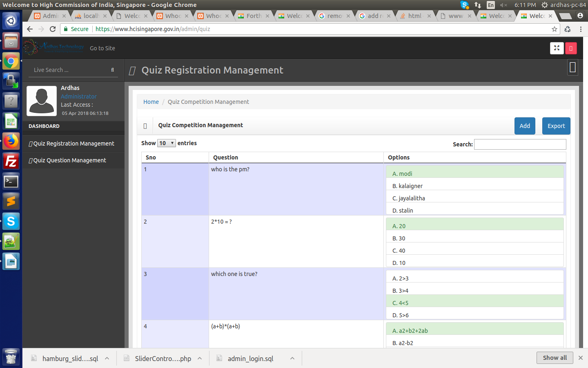Click the icon left of Quiz Competition Management
The width and height of the screenshot is (588, 368).
pos(145,126)
